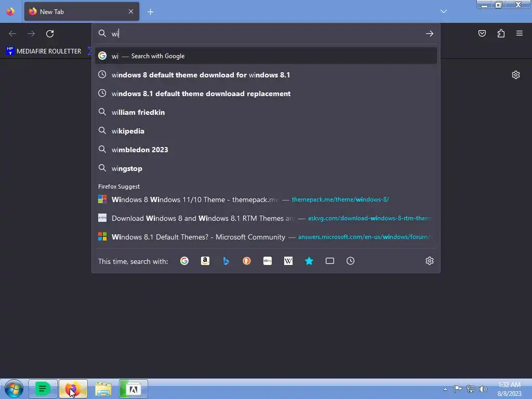The height and width of the screenshot is (399, 532).
Task: Open green notes app in taskbar
Action: pos(43,389)
